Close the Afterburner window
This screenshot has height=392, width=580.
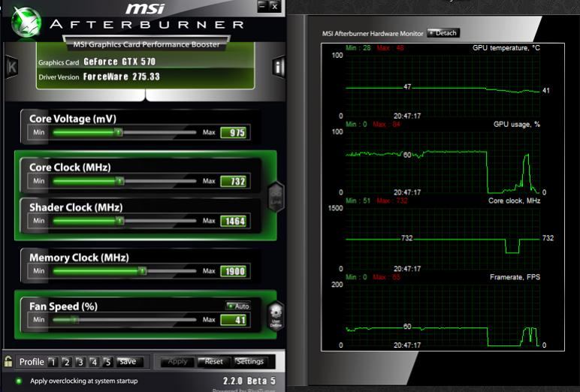pos(274,6)
